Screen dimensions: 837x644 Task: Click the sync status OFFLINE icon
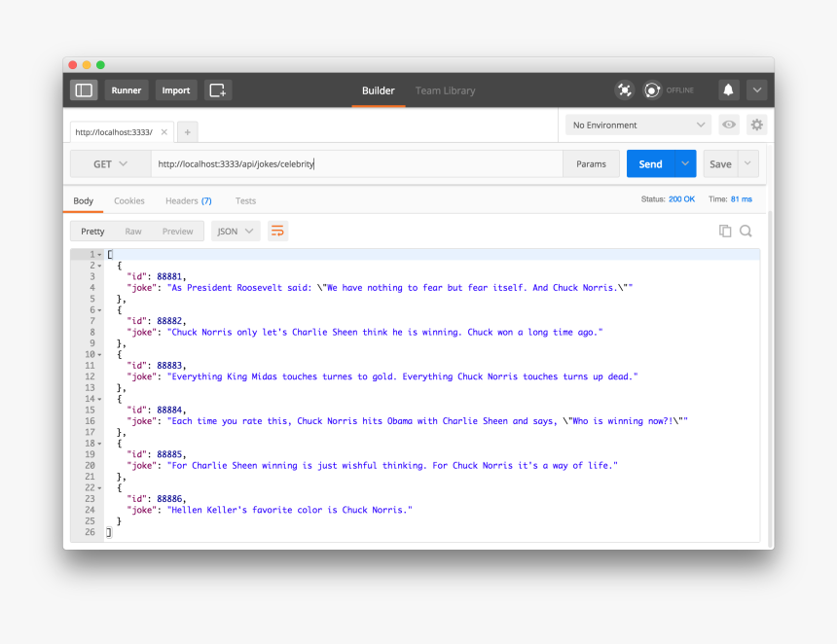tap(652, 89)
